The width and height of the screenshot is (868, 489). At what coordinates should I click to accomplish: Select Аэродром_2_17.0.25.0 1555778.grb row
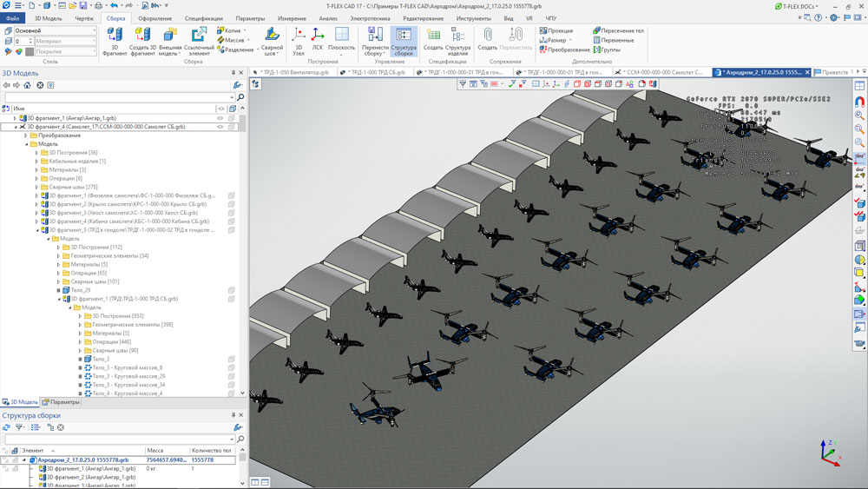(118, 459)
